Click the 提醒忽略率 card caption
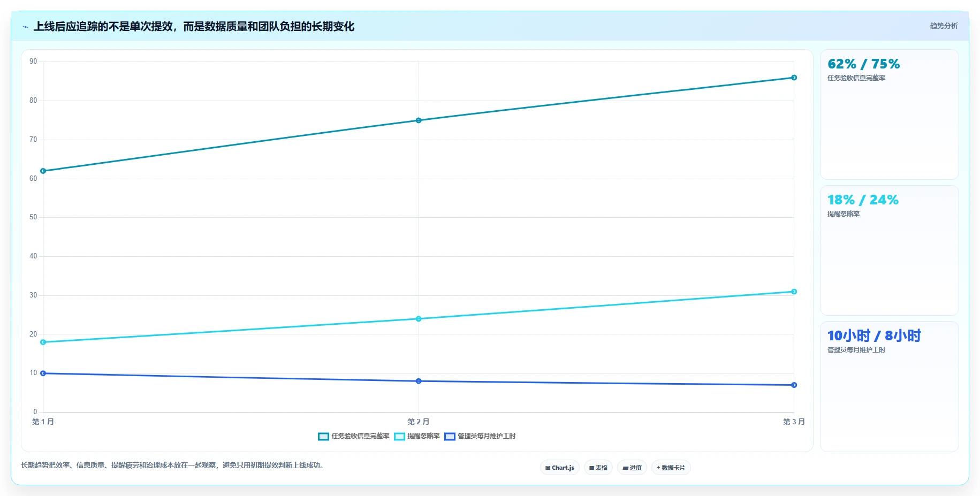980x496 pixels. [x=844, y=214]
